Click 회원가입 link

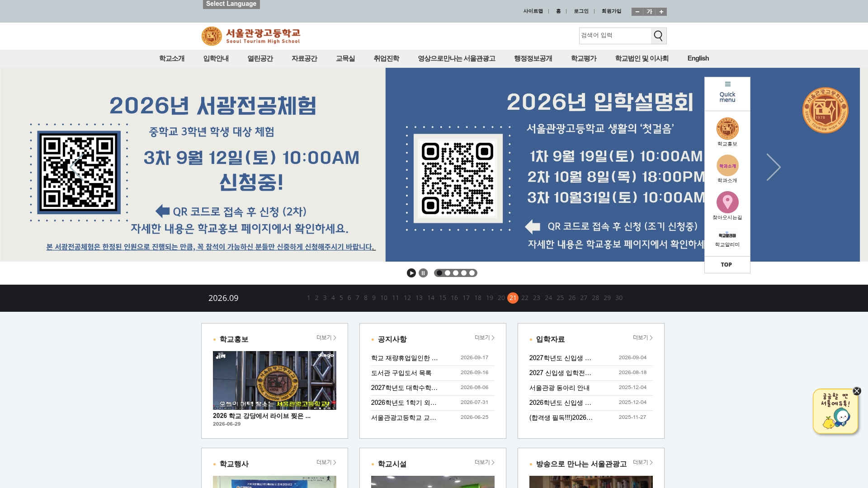[x=611, y=11]
